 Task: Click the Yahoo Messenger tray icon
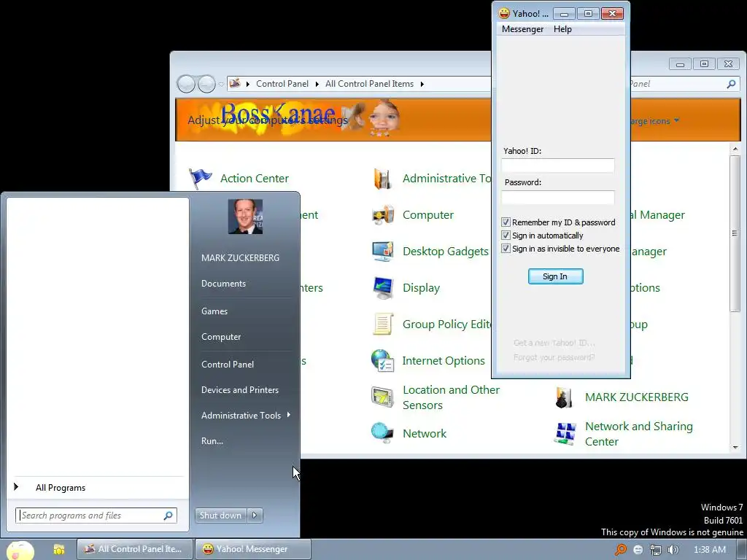coord(638,550)
